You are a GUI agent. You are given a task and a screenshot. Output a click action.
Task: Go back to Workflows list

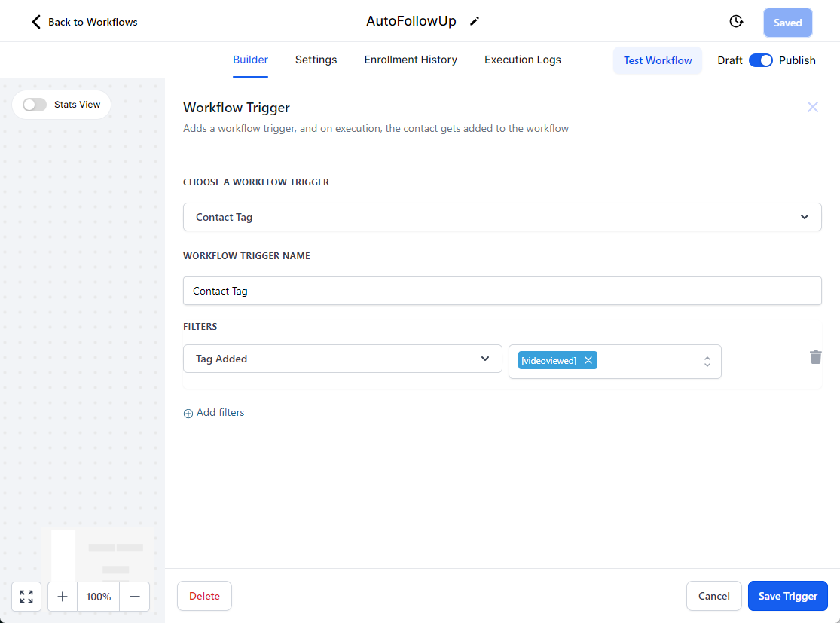84,22
